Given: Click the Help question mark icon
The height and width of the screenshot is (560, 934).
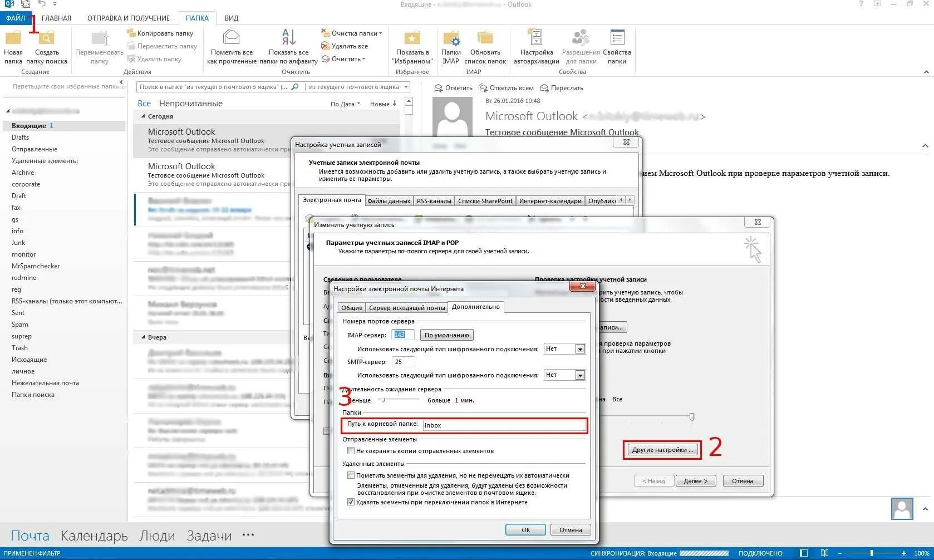Looking at the screenshot, I should [x=861, y=4].
